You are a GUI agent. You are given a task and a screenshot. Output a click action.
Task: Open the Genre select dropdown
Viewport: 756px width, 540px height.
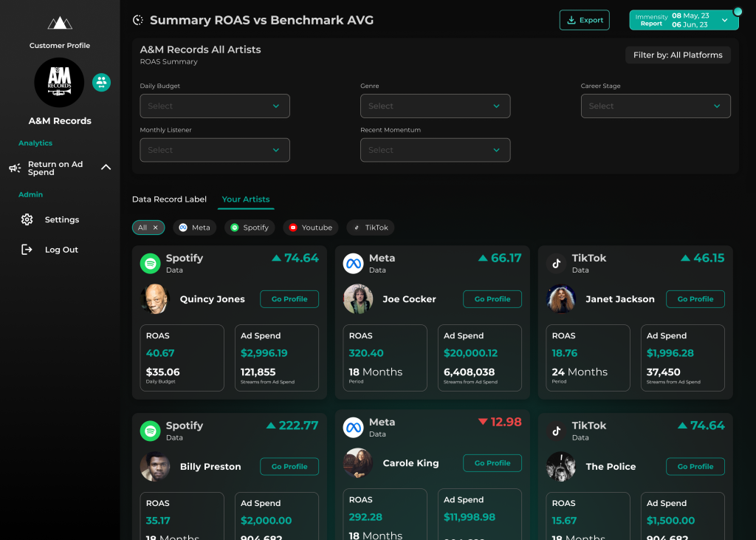tap(435, 106)
